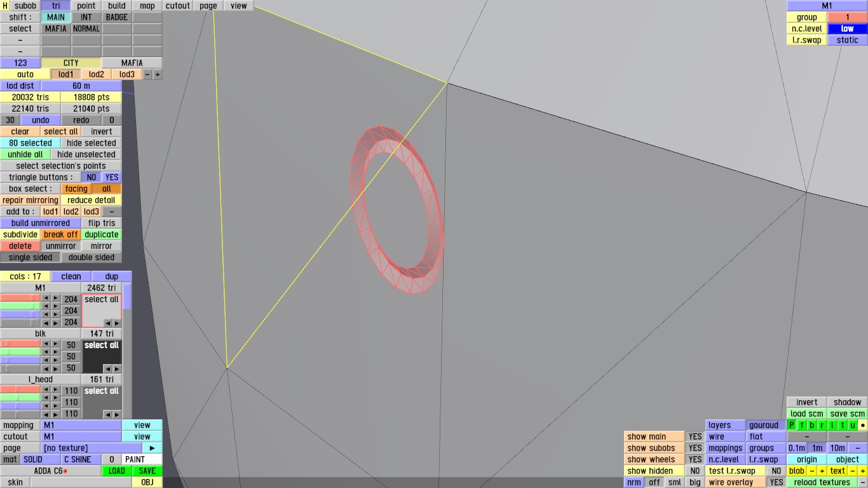Change the lod dist value 60 m

[81, 86]
